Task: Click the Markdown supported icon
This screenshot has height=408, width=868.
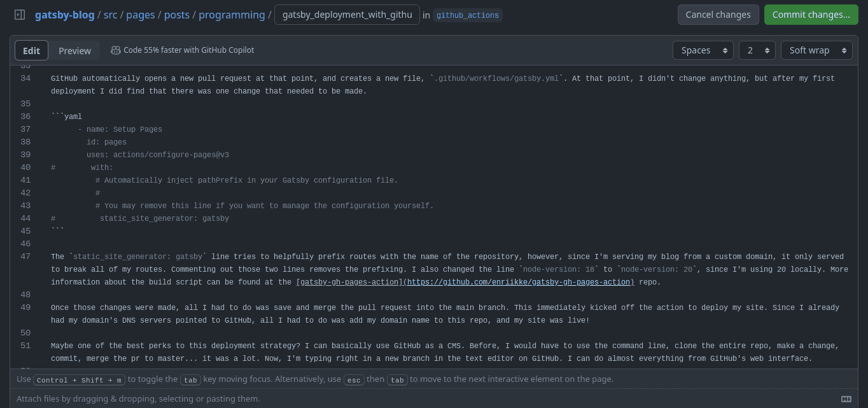Action: (846, 399)
